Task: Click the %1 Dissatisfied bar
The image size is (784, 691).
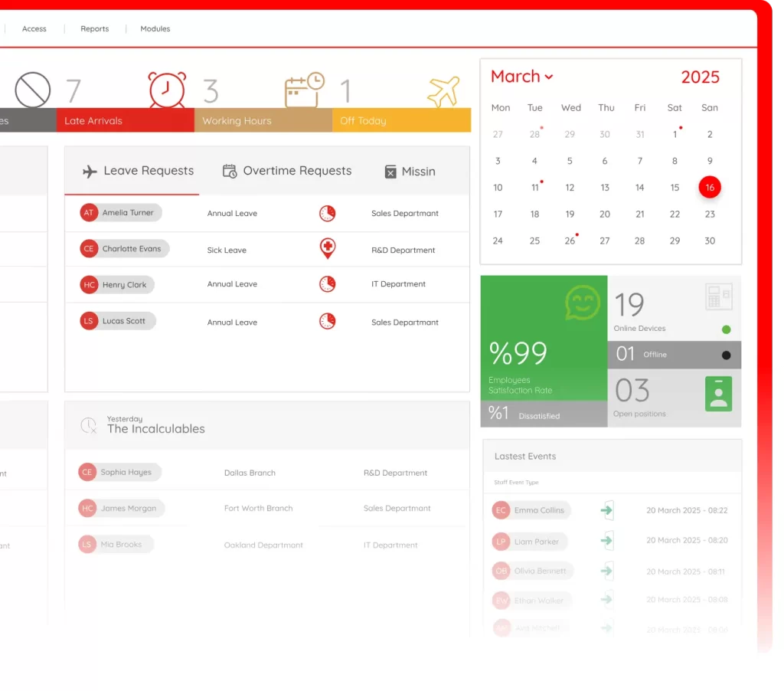Action: click(544, 414)
